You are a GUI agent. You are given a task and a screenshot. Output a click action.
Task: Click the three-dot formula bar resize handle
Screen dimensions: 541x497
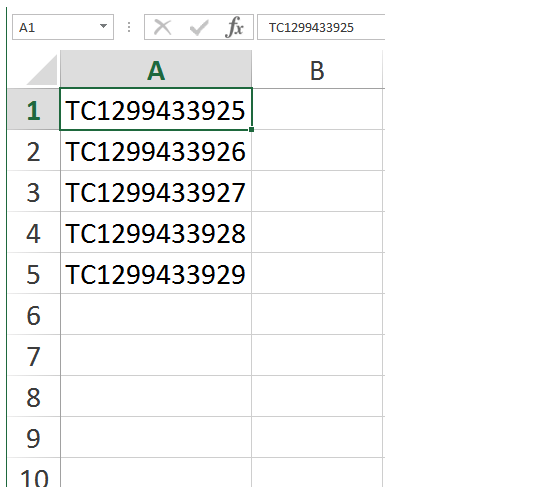[x=129, y=27]
